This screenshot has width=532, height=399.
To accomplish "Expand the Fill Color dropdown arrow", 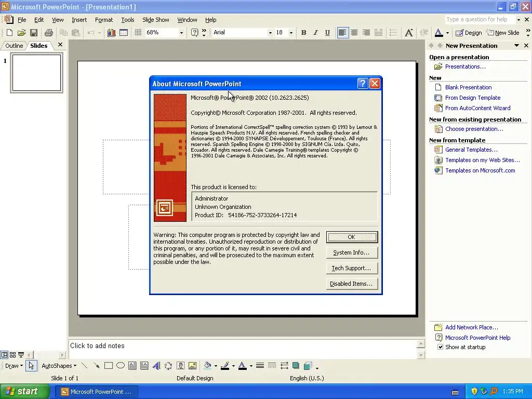I will pyautogui.click(x=216, y=366).
